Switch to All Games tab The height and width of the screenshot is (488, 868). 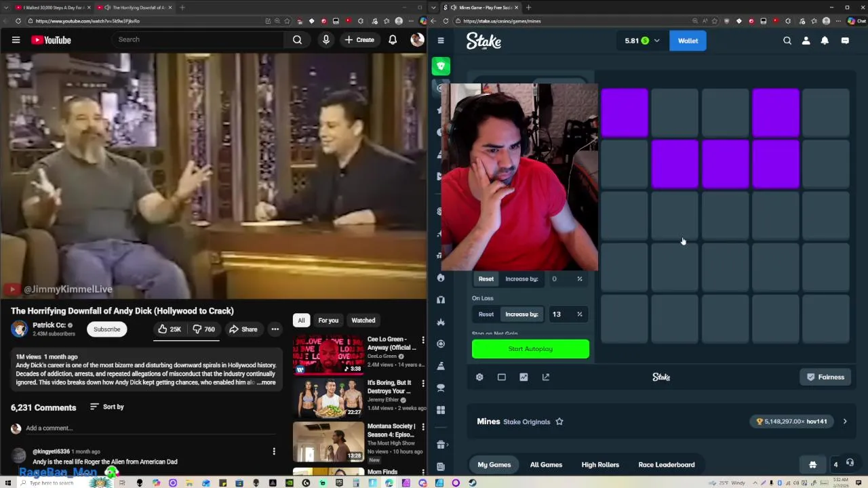click(546, 465)
